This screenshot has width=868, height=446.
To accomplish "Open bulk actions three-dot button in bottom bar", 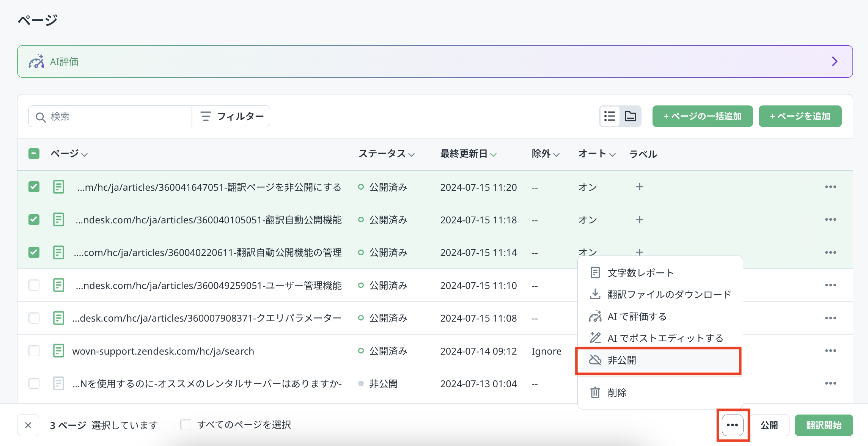I will coord(733,425).
